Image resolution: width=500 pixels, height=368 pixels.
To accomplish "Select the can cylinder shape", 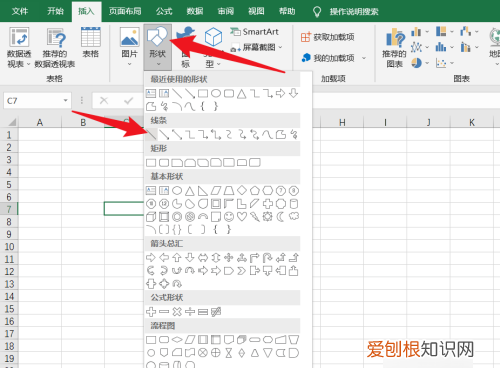I will (x=294, y=204).
